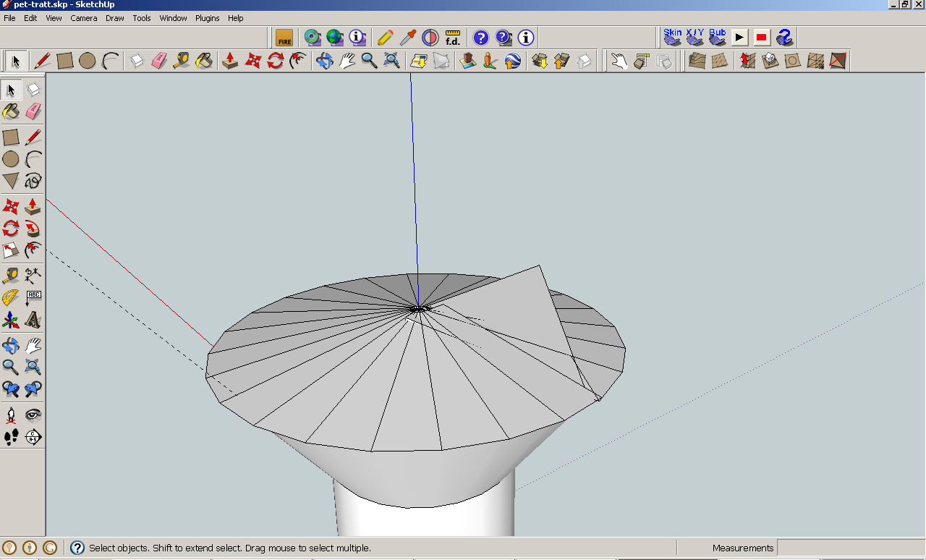The width and height of the screenshot is (926, 560).
Task: Expand the Plugins menu
Action: (x=207, y=18)
